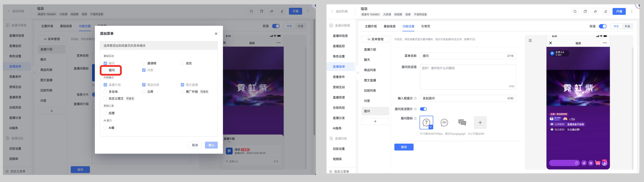Tick 云席 in the 添加菜单 dialog

(x=144, y=92)
